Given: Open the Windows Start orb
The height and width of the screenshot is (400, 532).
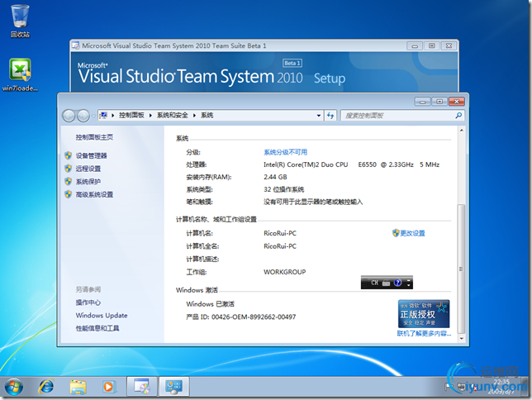Looking at the screenshot, I should tap(14, 387).
